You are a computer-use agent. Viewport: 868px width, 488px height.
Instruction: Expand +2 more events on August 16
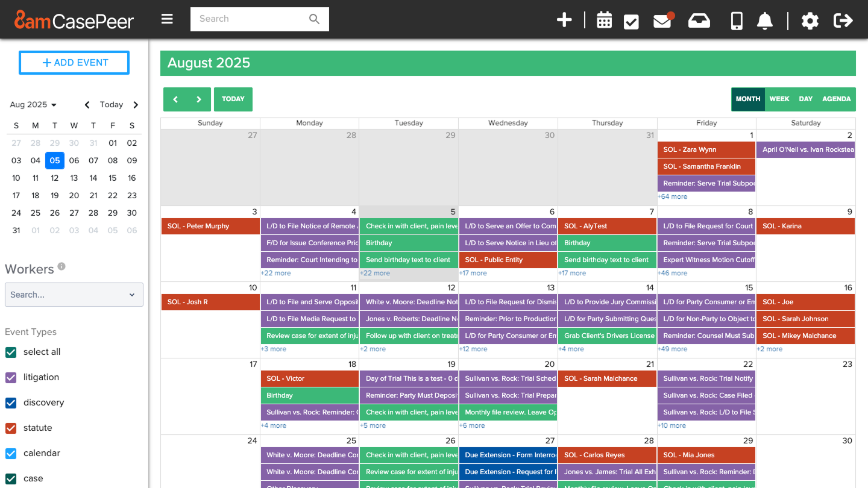(x=770, y=349)
